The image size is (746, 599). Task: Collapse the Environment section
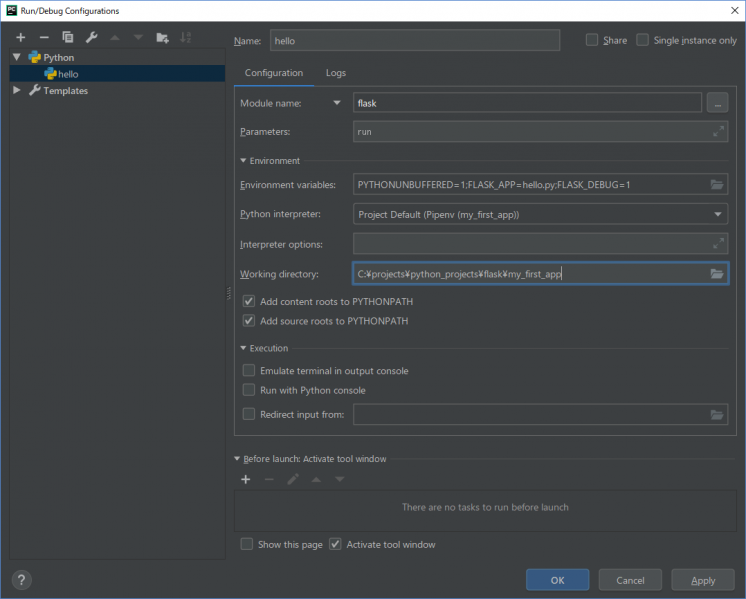243,161
